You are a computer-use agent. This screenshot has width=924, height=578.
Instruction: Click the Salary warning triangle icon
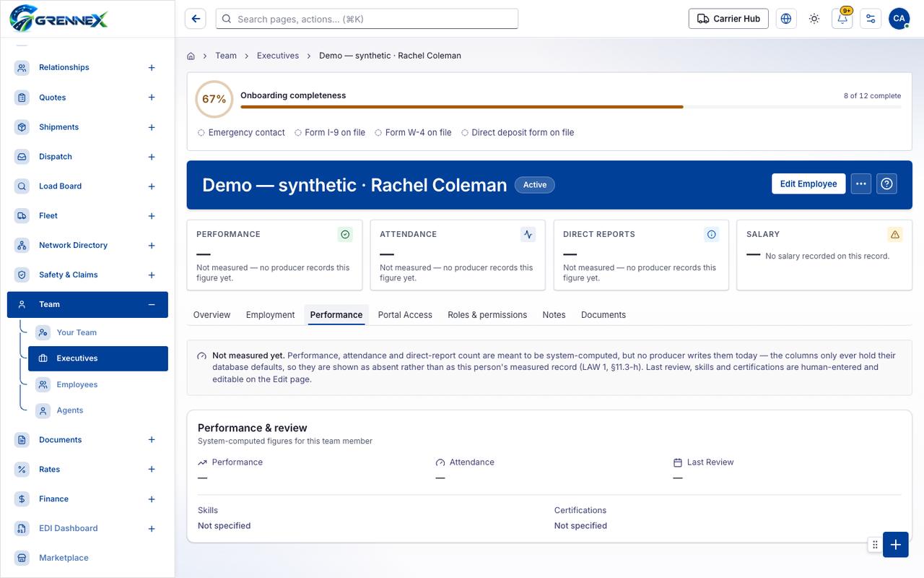[x=895, y=234]
